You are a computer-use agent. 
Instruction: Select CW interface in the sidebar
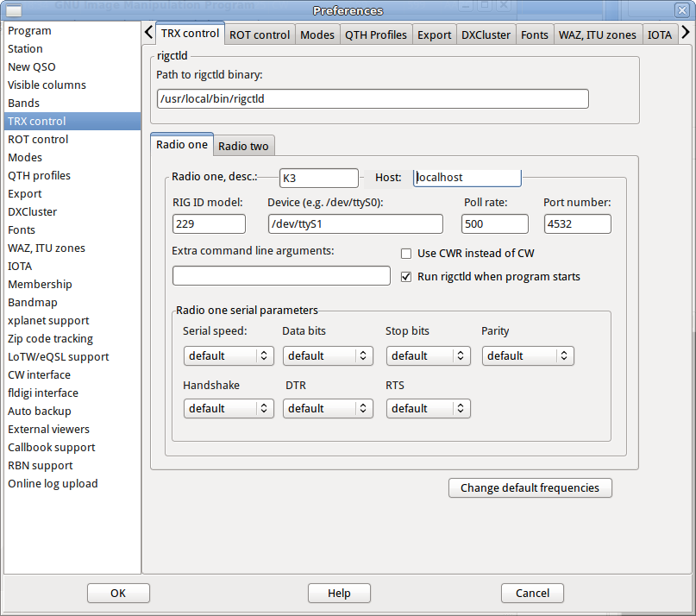click(39, 374)
